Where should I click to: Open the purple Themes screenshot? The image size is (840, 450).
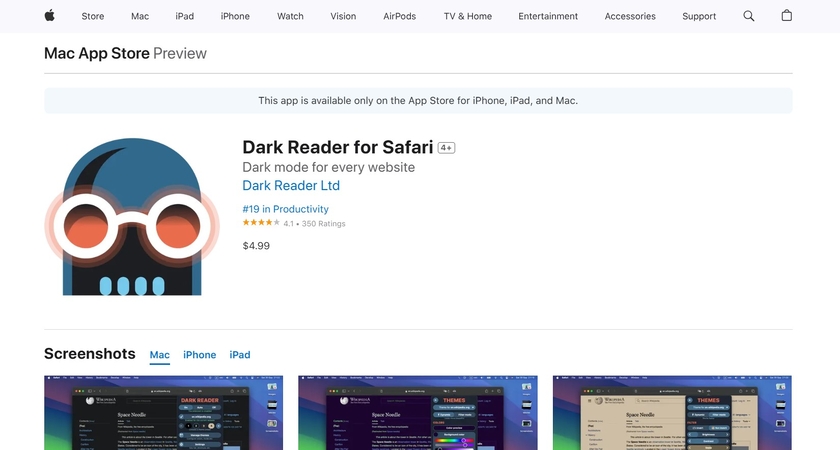click(418, 413)
